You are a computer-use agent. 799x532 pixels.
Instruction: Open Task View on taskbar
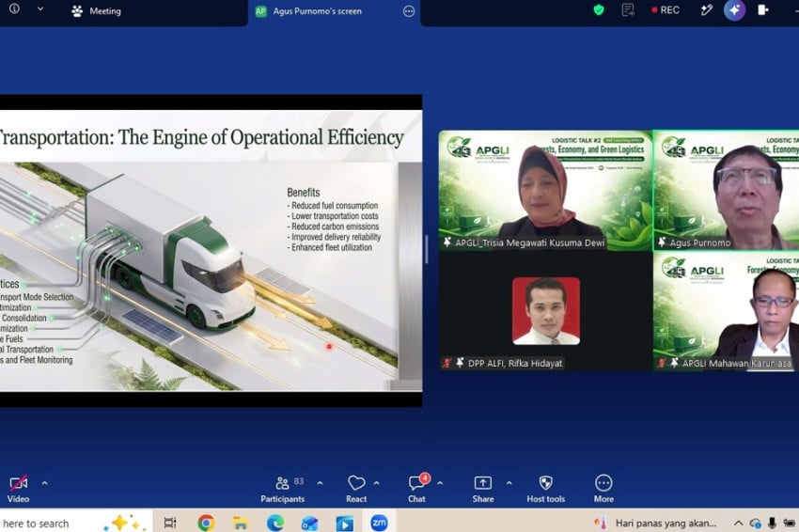point(170,523)
